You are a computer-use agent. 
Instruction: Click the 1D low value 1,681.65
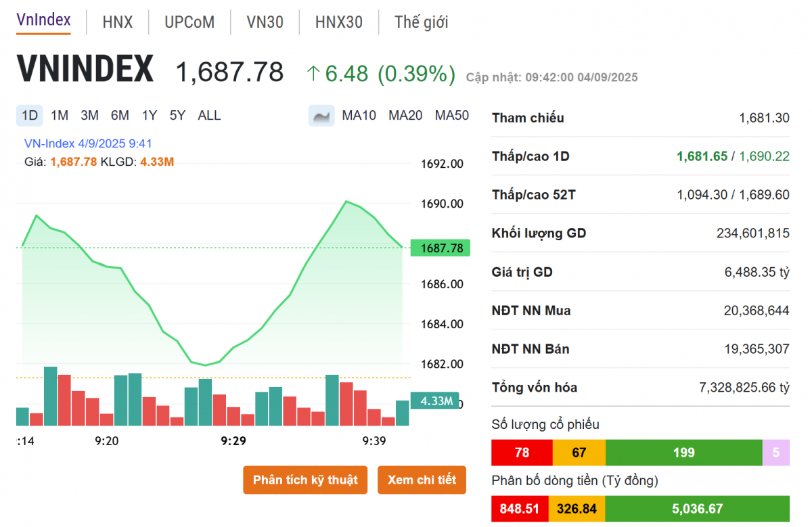702,157
